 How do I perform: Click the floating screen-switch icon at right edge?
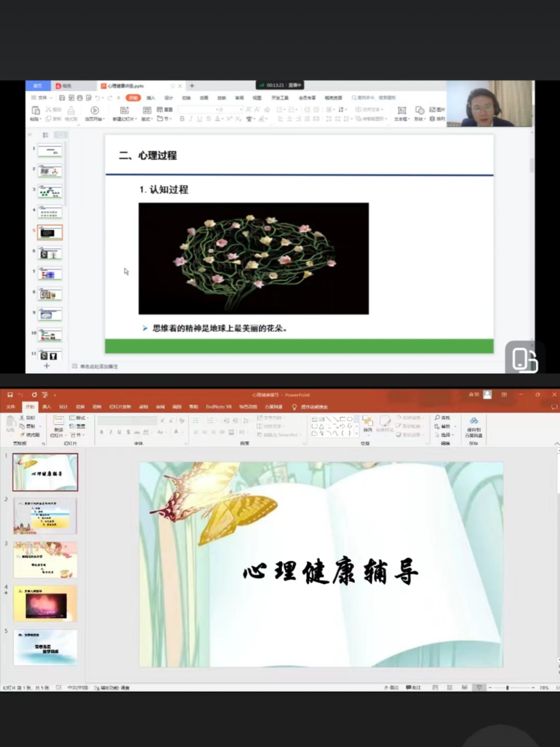525,359
